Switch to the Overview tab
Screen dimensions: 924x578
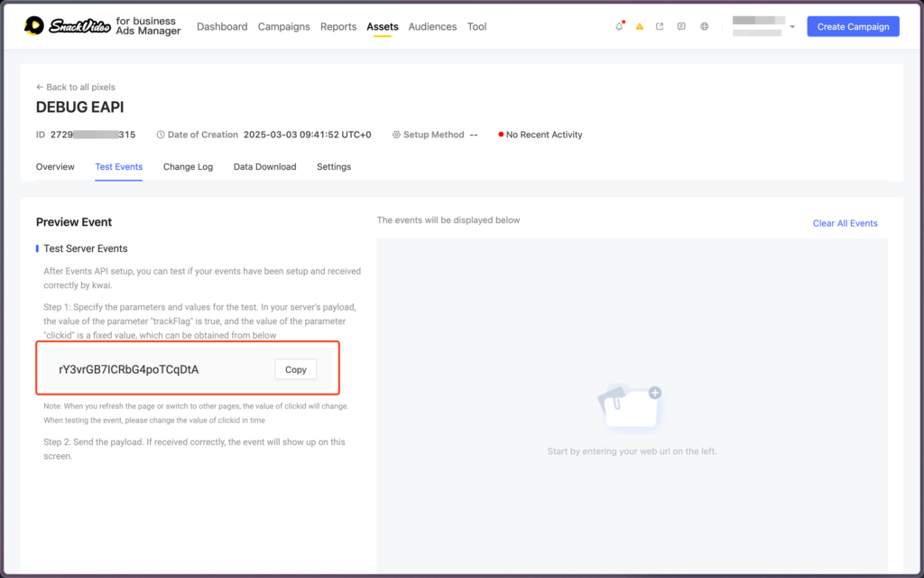pyautogui.click(x=55, y=167)
